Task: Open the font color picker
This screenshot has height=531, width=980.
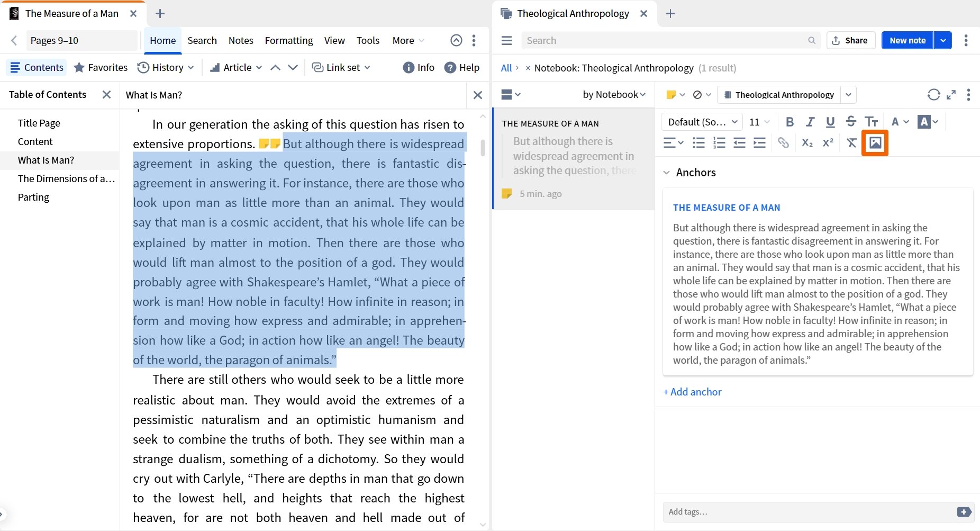Action: tap(900, 122)
